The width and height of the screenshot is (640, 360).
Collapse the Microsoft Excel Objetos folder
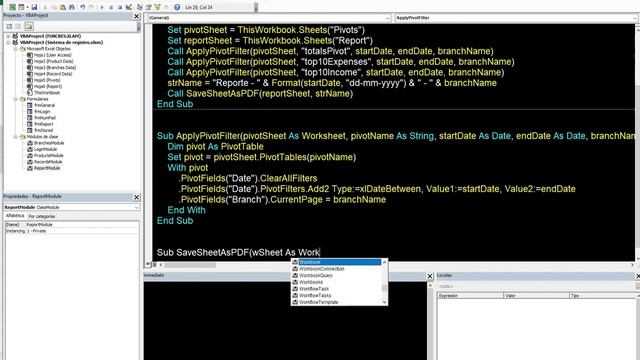click(x=16, y=49)
